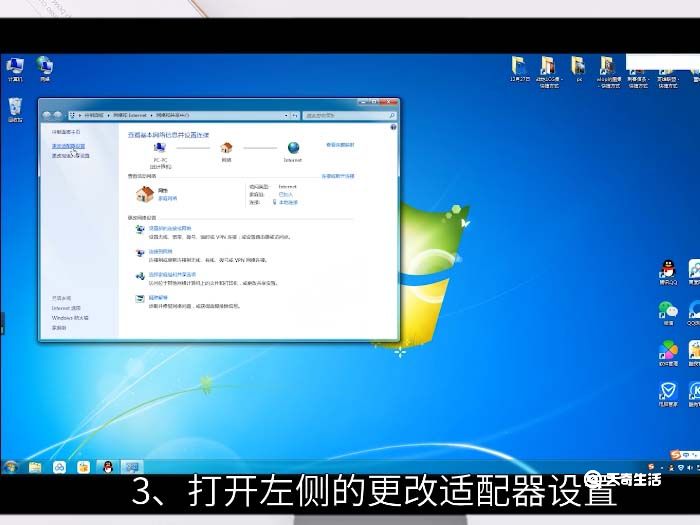Click the refresh button beside address bar
The width and height of the screenshot is (700, 525).
pyautogui.click(x=295, y=116)
